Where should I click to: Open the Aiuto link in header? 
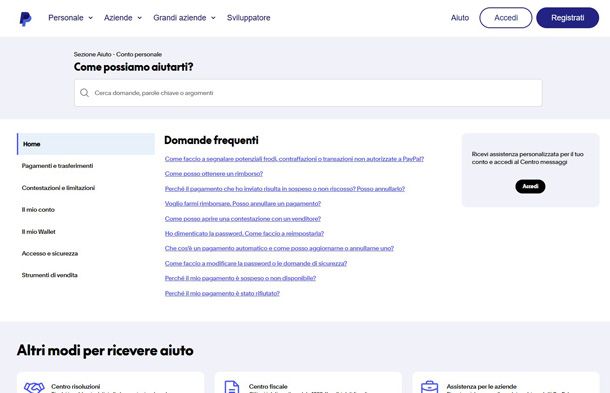click(x=460, y=18)
